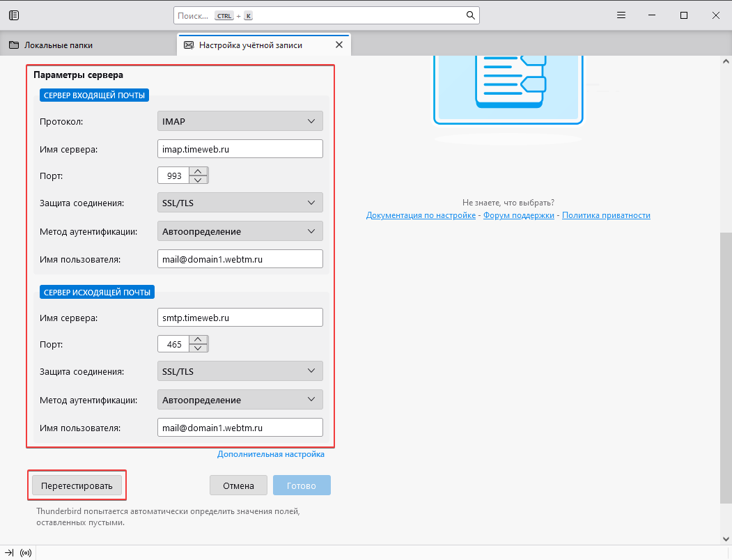Click the Параметры сервера heading

pos(79,75)
